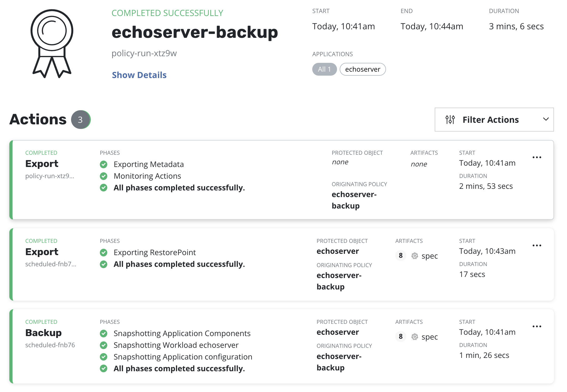
Task: Select the Backup action title
Action: point(43,333)
